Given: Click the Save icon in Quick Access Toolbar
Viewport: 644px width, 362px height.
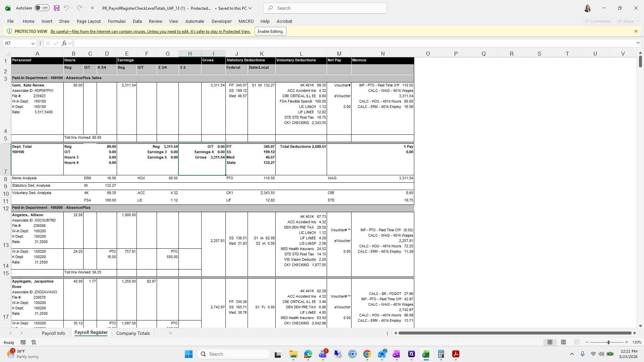Looking at the screenshot, I should coord(56,8).
